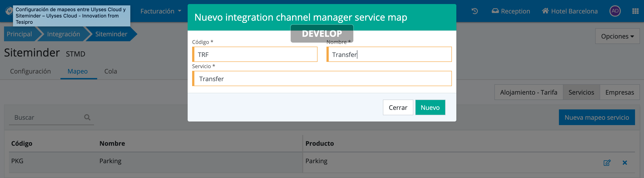Select the Empresas mapping toggle
Viewport: 644px width, 178px height.
(620, 92)
